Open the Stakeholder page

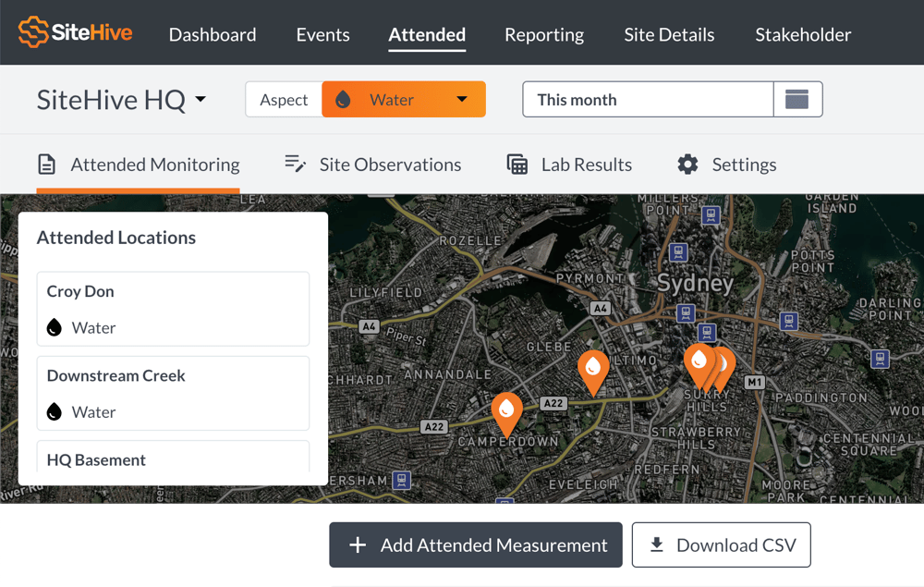coord(803,35)
